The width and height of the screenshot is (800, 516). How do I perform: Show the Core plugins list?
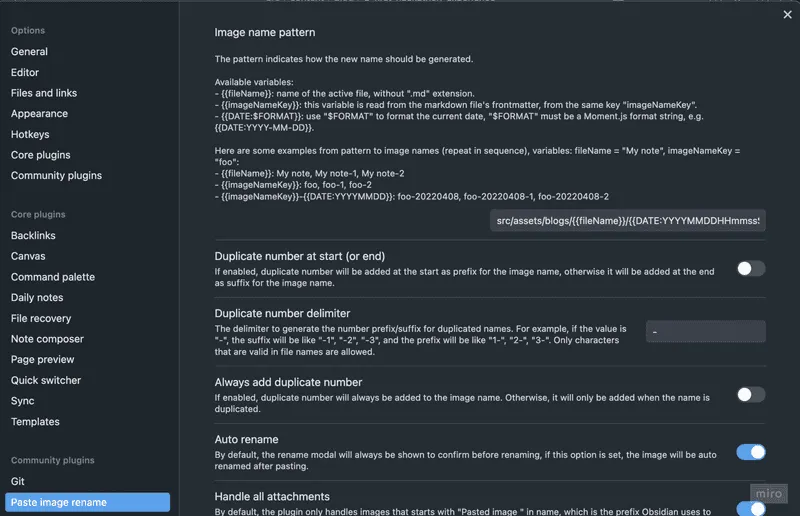40,155
